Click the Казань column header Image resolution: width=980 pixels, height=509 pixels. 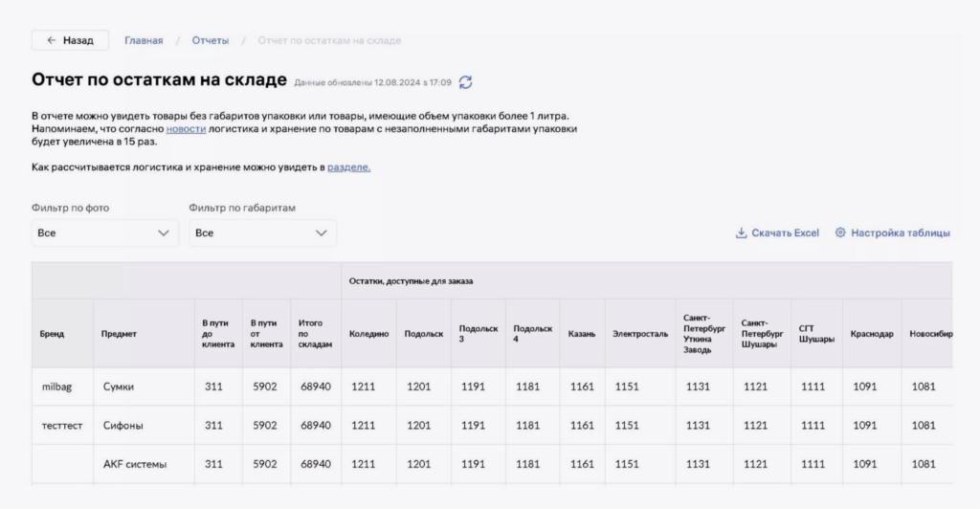581,334
